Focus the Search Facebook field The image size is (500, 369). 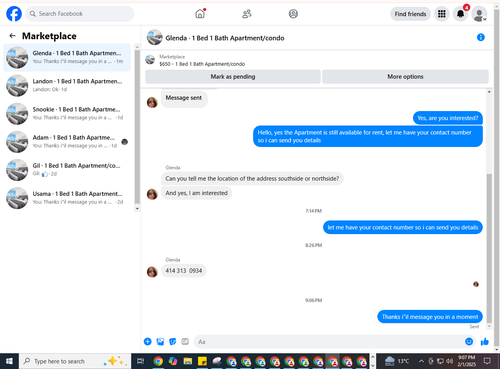[x=80, y=14]
